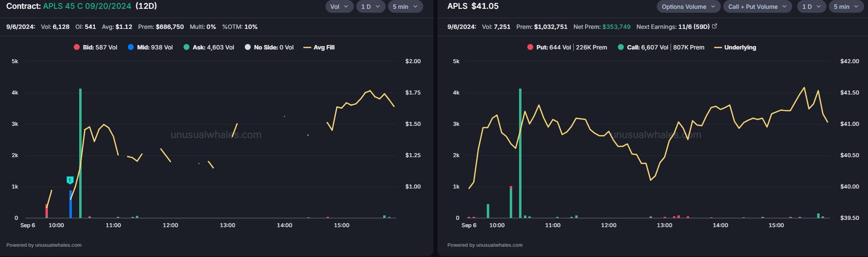Toggle the Put volume legend series

[x=567, y=47]
